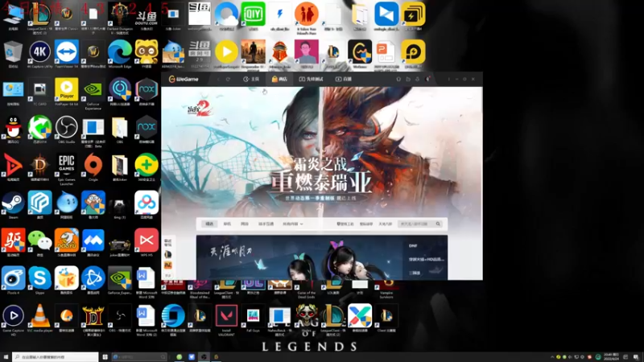Select DNF in the banner list
The image size is (644, 362).
pyautogui.click(x=413, y=246)
